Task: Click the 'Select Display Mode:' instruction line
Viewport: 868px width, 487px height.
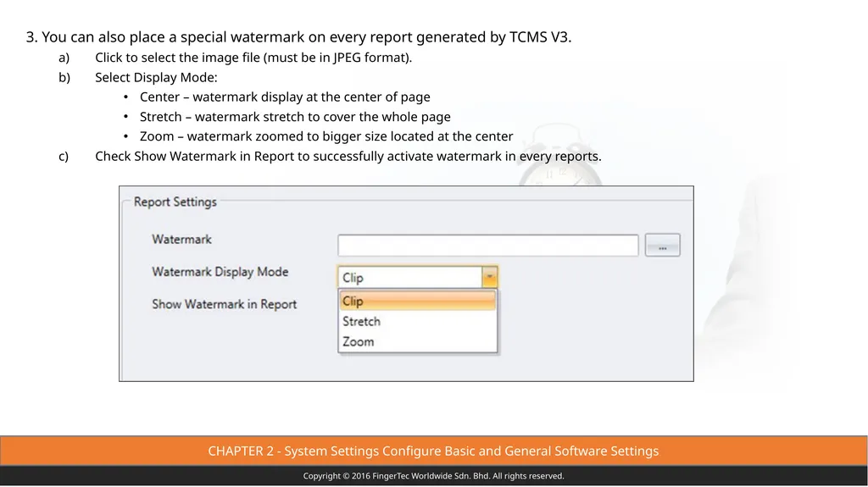Action: 156,77
